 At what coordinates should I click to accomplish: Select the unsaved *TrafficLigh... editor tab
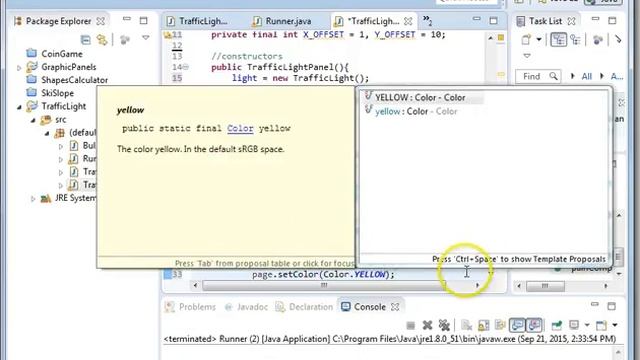coord(373,21)
